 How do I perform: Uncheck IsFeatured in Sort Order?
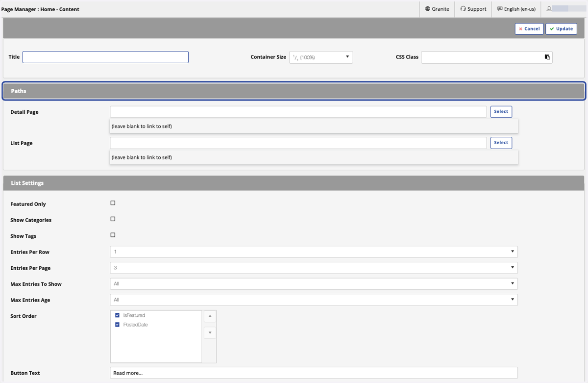coord(117,315)
